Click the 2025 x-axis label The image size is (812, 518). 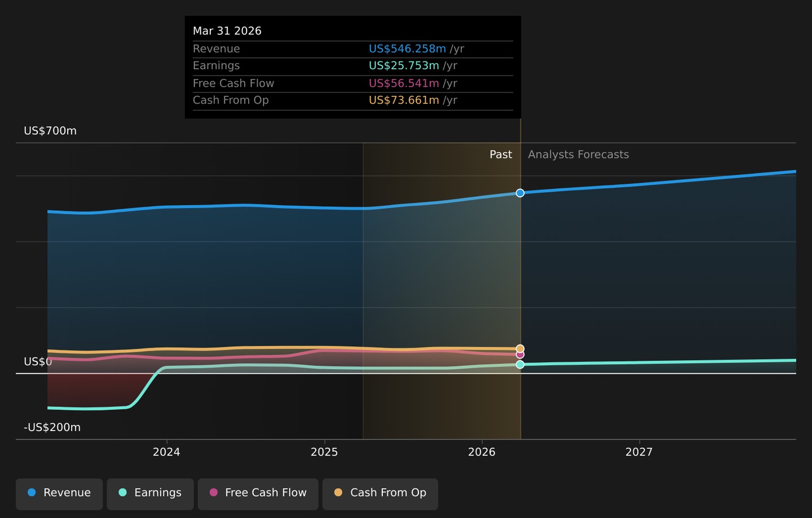click(324, 452)
